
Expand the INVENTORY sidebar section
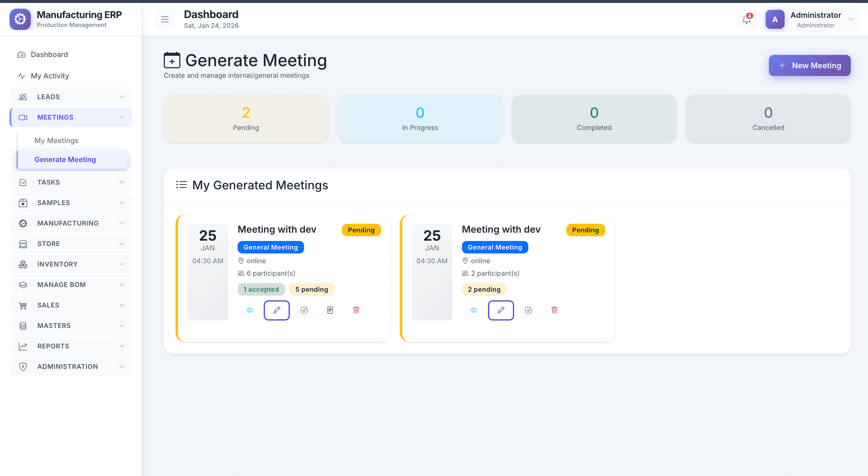[71, 264]
